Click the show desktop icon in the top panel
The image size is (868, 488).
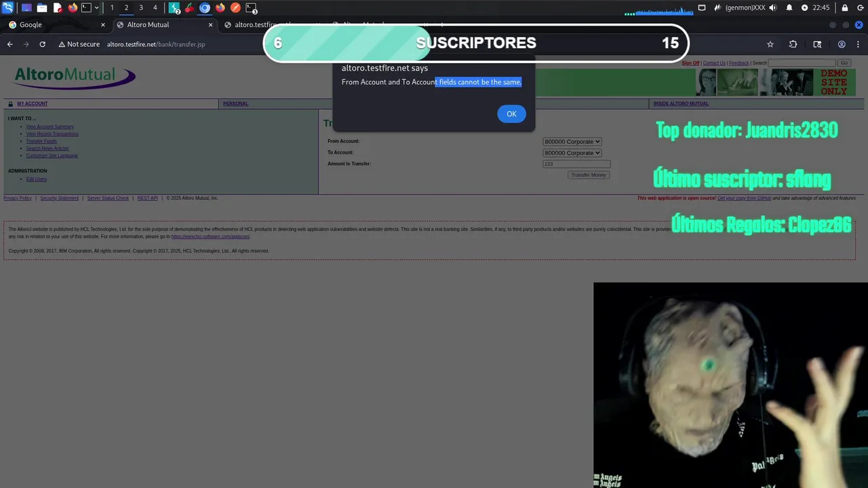click(26, 8)
